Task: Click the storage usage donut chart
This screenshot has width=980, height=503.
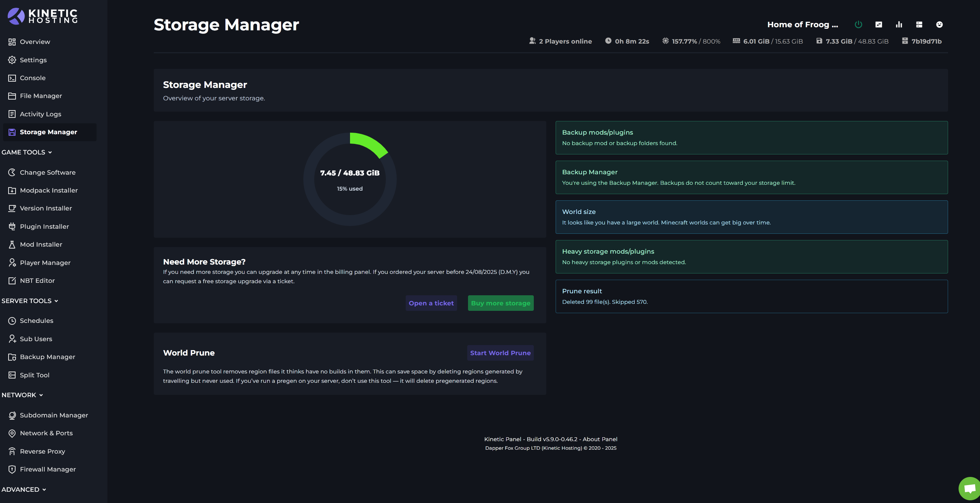Action: click(350, 179)
